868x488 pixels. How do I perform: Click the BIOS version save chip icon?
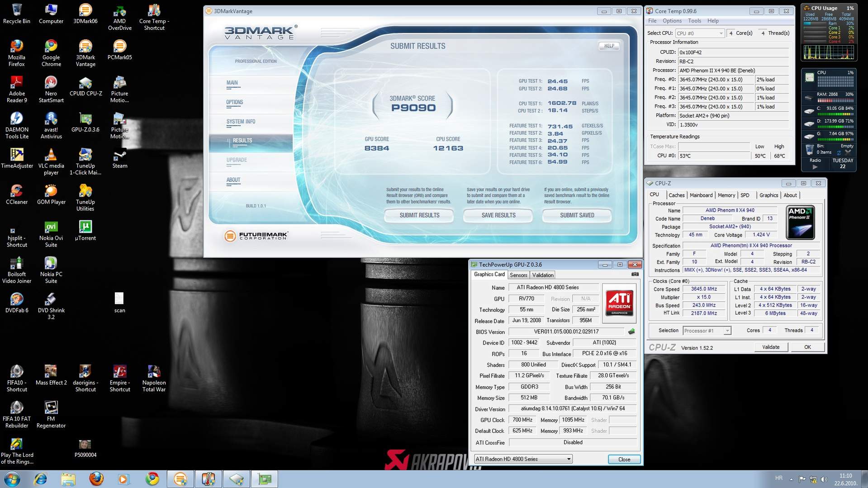(631, 332)
